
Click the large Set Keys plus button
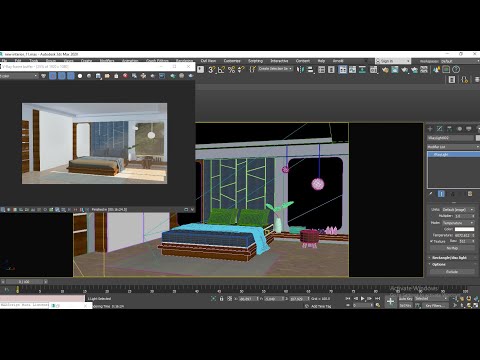[x=390, y=301]
